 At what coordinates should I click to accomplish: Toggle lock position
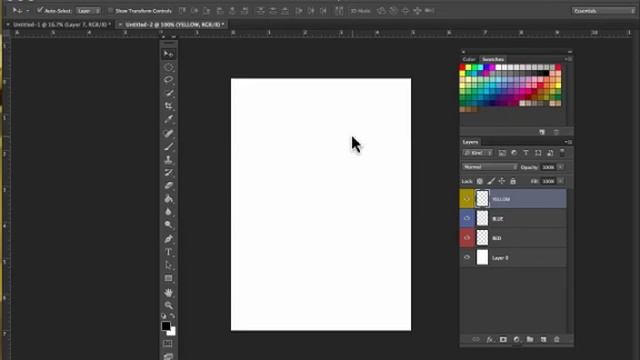[502, 181]
